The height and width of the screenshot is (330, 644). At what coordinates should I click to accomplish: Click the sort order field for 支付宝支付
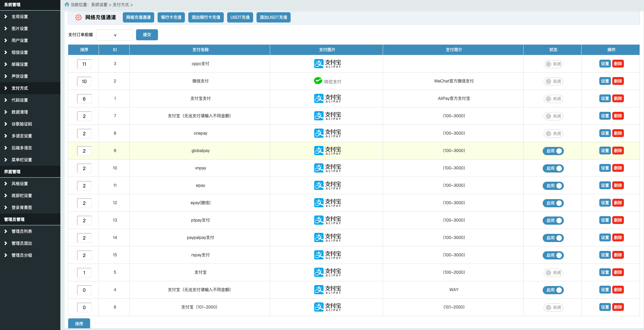84,99
